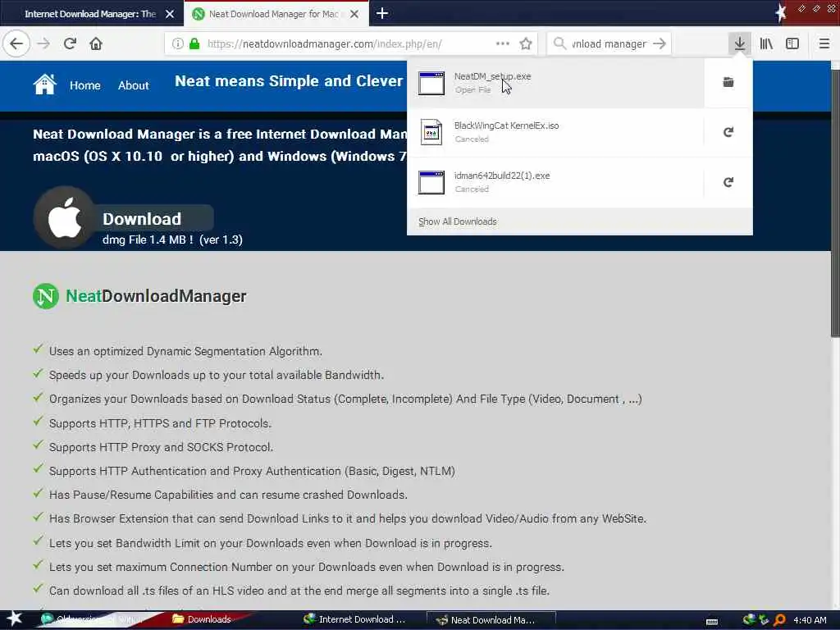
Task: Click the green padlock security icon
Action: click(194, 43)
